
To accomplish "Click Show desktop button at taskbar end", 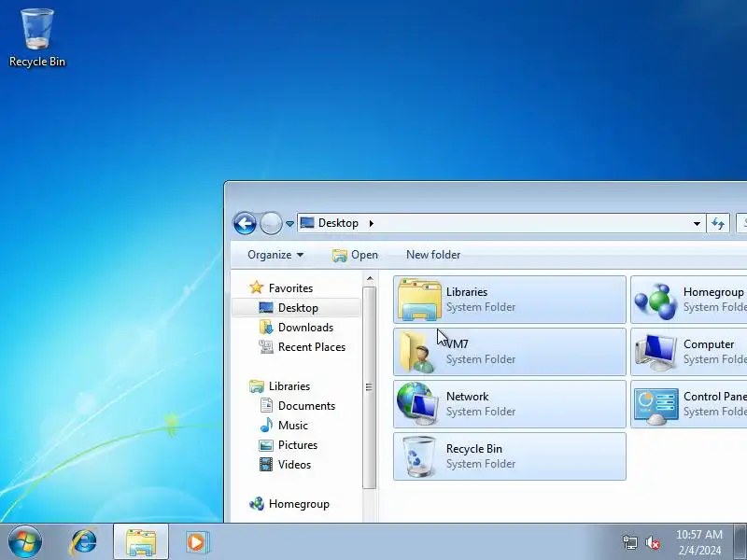I will point(740,542).
